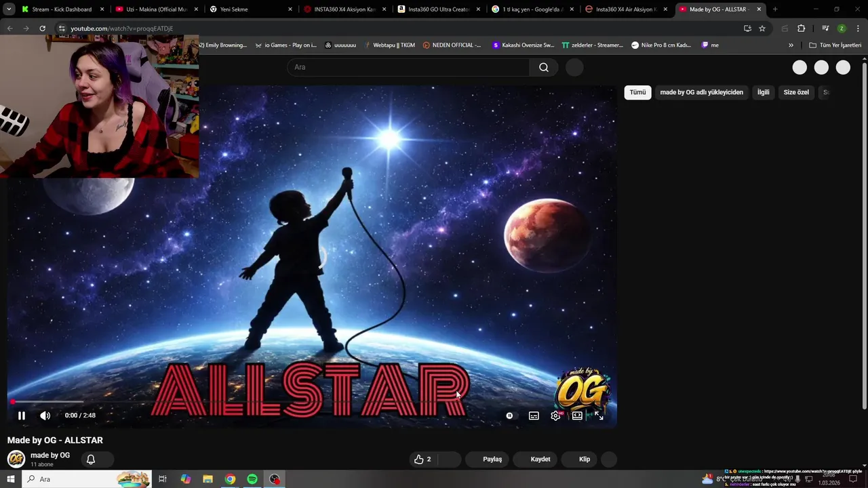This screenshot has width=868, height=488.
Task: Open the tab search dropdown arrow
Action: coord(9,9)
